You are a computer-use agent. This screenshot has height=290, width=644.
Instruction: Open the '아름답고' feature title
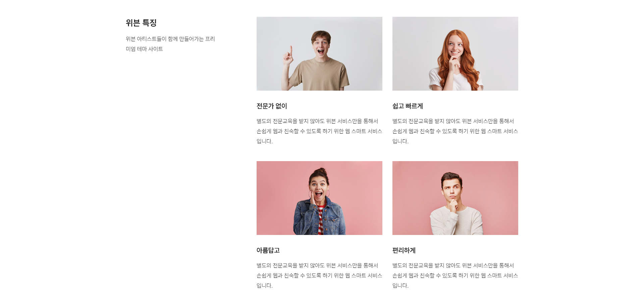point(268,250)
